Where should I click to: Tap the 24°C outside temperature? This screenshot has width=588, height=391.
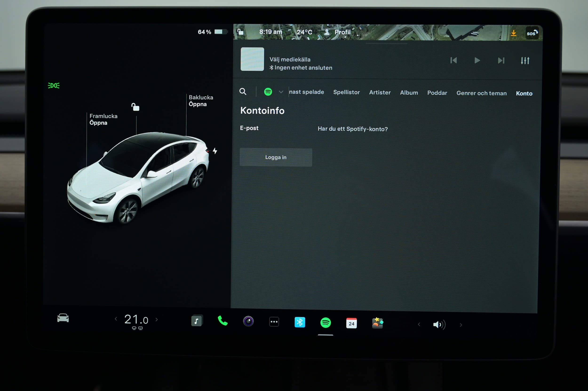pyautogui.click(x=304, y=32)
